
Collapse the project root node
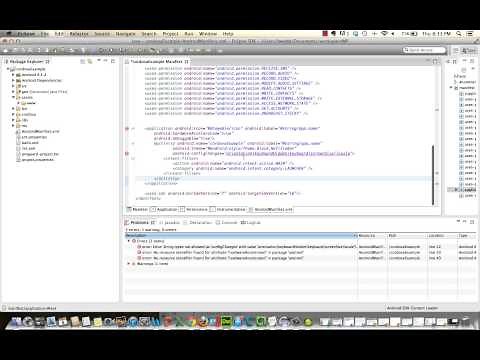8,69
